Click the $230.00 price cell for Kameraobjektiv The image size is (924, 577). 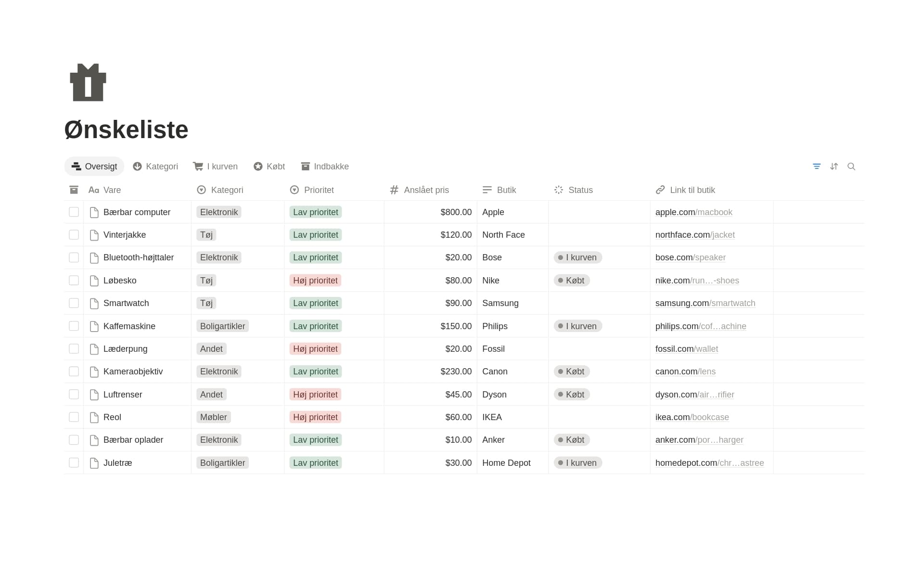click(430, 372)
